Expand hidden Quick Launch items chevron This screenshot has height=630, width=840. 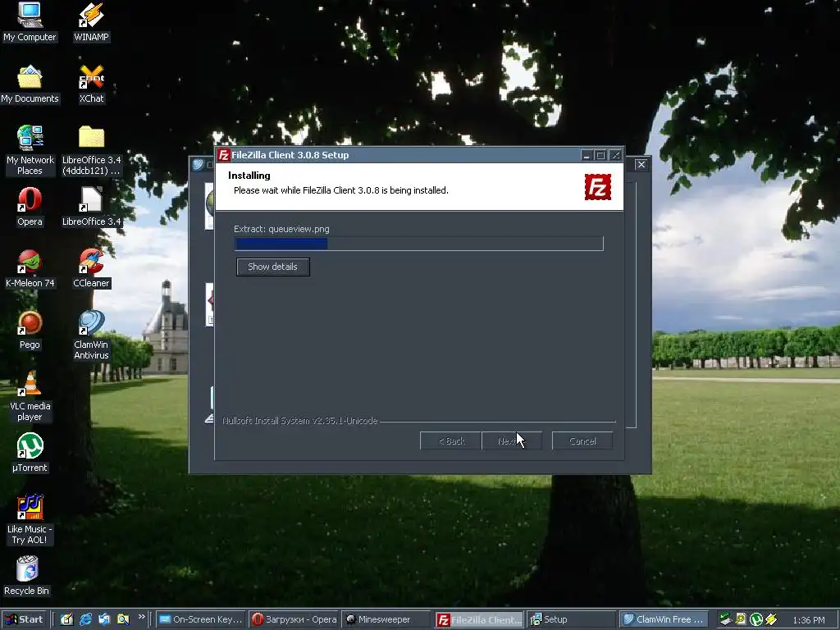[141, 617]
